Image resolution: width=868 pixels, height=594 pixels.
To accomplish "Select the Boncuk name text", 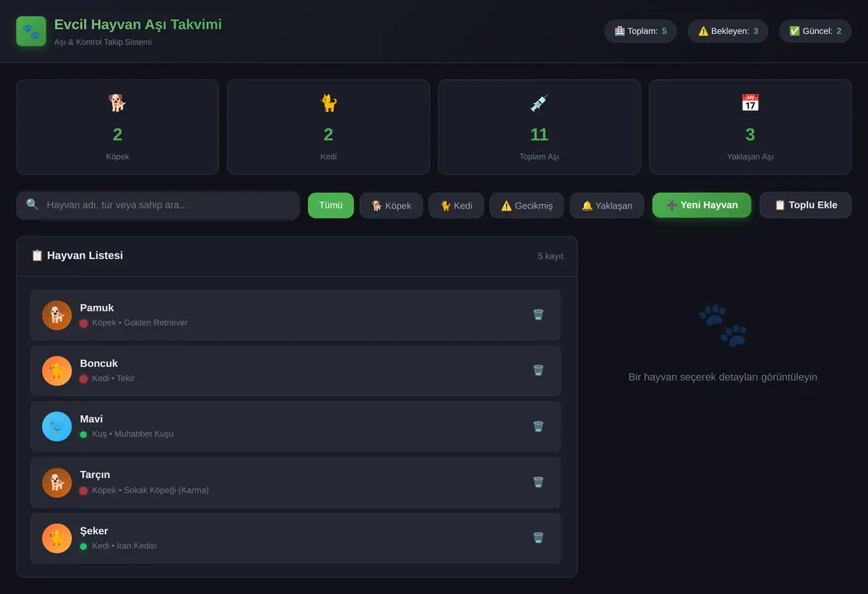I will 99,363.
